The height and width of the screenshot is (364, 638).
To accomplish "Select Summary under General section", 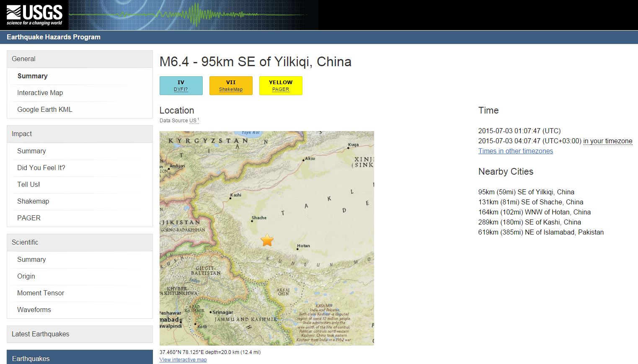I will pos(32,76).
